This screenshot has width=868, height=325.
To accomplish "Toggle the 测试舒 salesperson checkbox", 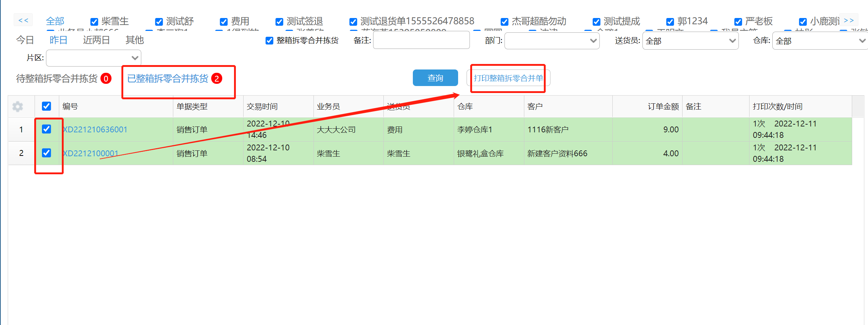I will [159, 22].
